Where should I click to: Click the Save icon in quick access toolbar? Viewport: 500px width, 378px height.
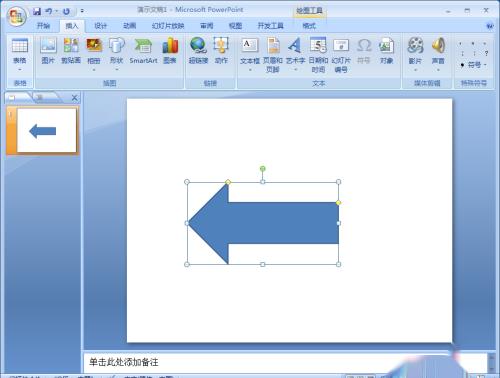click(37, 11)
